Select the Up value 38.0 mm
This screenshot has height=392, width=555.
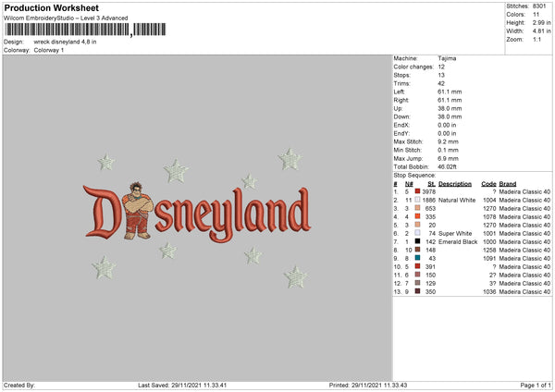(x=450, y=108)
